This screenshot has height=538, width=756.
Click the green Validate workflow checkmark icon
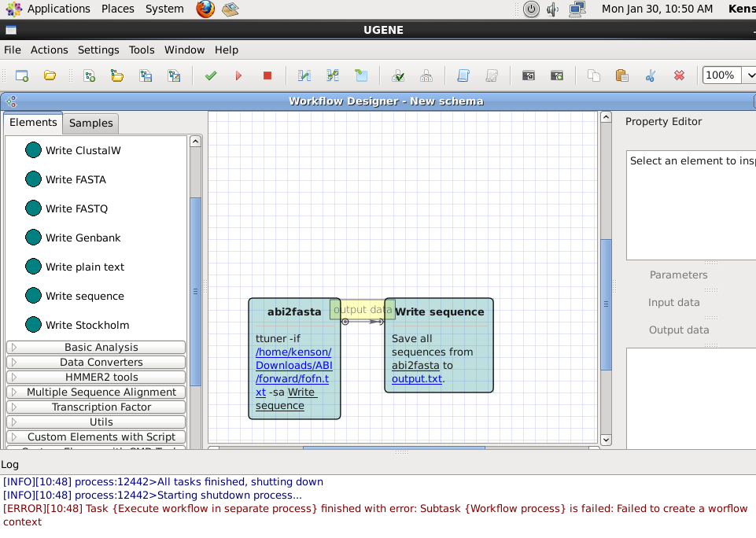pos(210,76)
